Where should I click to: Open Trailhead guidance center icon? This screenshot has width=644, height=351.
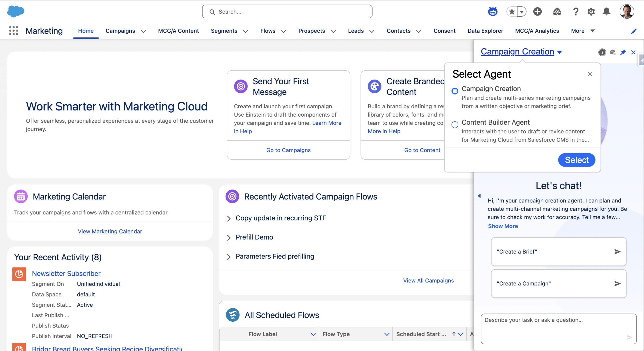click(557, 12)
